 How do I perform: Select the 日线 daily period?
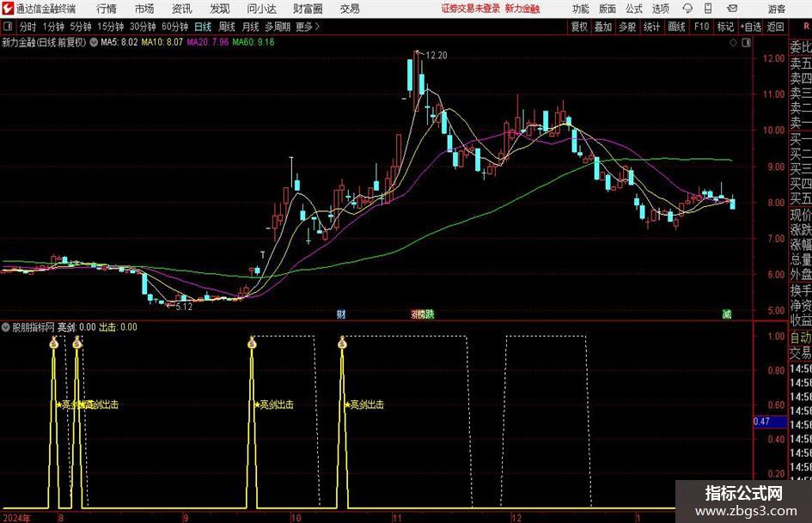203,27
